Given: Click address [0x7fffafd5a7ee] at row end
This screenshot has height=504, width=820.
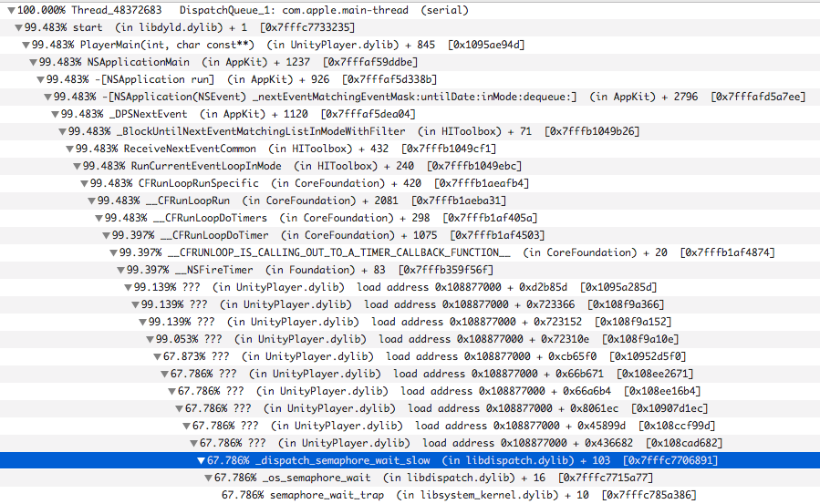Looking at the screenshot, I should click(758, 97).
